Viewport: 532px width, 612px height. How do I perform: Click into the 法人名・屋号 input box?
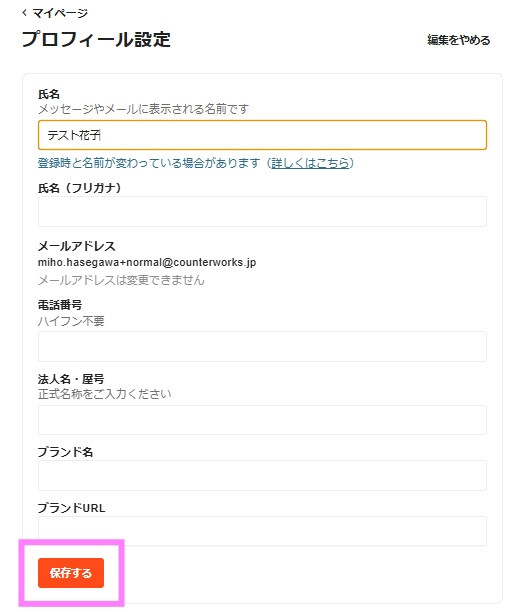tap(262, 420)
